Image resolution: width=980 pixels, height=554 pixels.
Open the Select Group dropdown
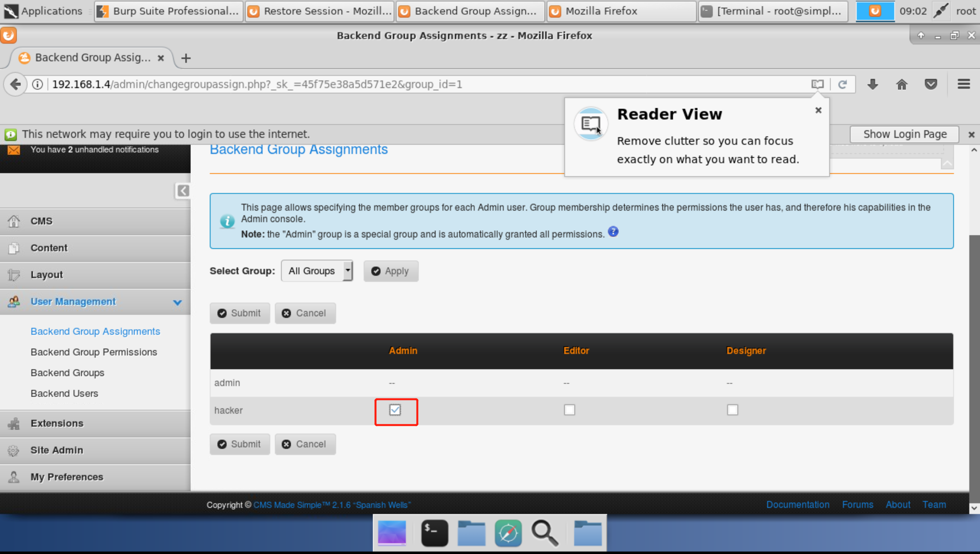317,271
